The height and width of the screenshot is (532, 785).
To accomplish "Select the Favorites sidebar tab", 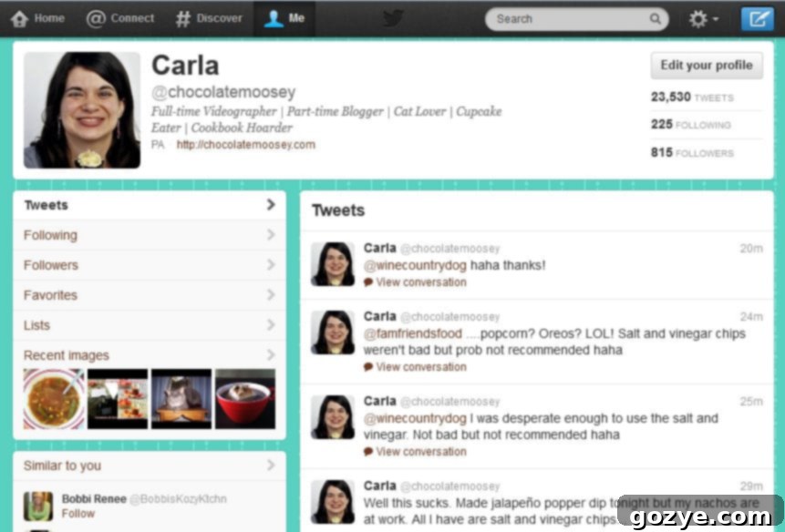I will coord(150,295).
